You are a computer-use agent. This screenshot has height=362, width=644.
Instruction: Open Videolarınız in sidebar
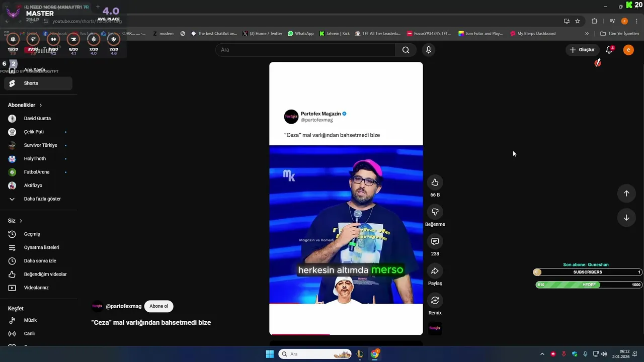38,288
